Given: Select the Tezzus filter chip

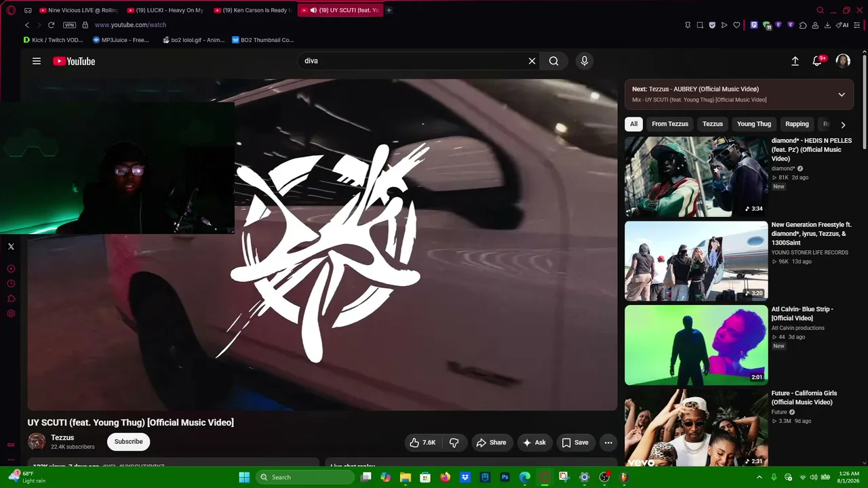Looking at the screenshot, I should [x=713, y=124].
